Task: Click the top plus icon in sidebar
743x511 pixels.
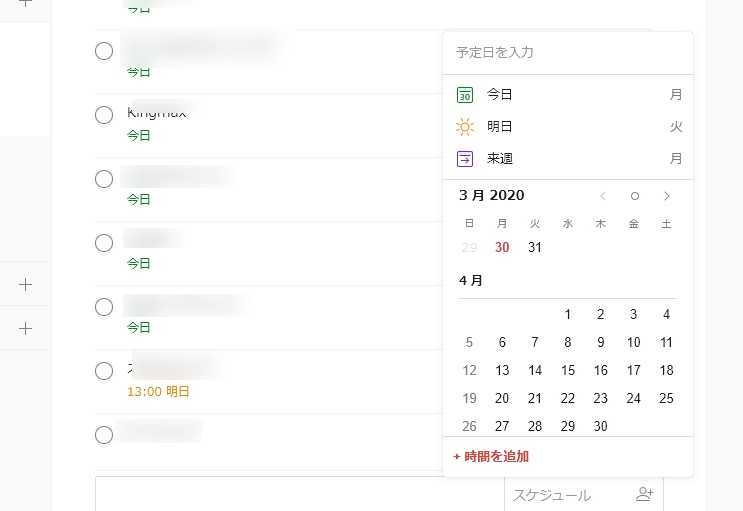Action: 26,3
